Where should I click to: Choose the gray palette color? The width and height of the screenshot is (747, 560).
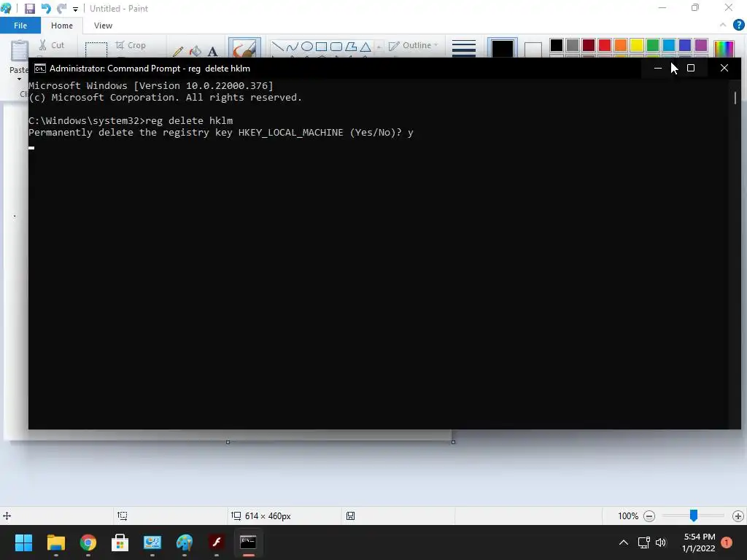(x=573, y=45)
